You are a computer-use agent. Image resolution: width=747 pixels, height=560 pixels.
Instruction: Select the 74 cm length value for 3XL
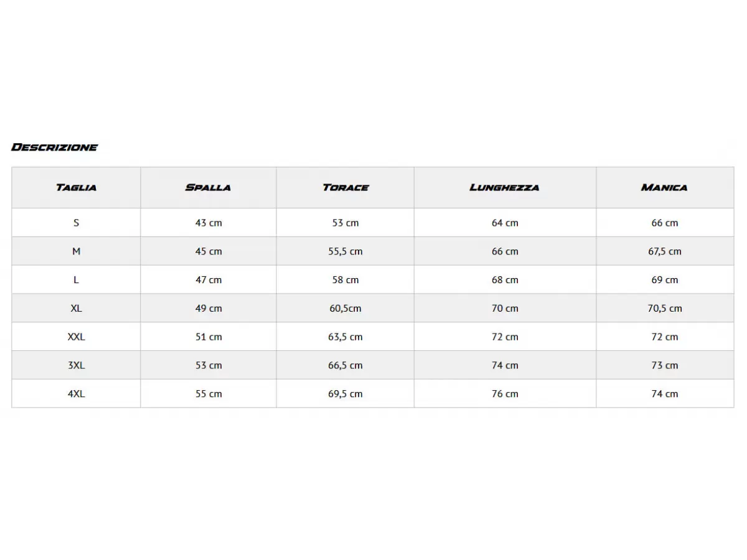[505, 366]
